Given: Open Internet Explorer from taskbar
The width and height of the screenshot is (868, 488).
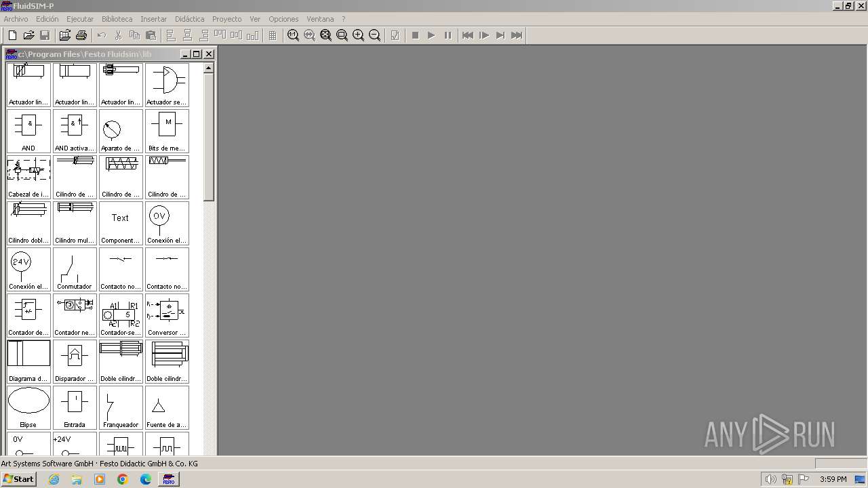Looking at the screenshot, I should coord(54,479).
